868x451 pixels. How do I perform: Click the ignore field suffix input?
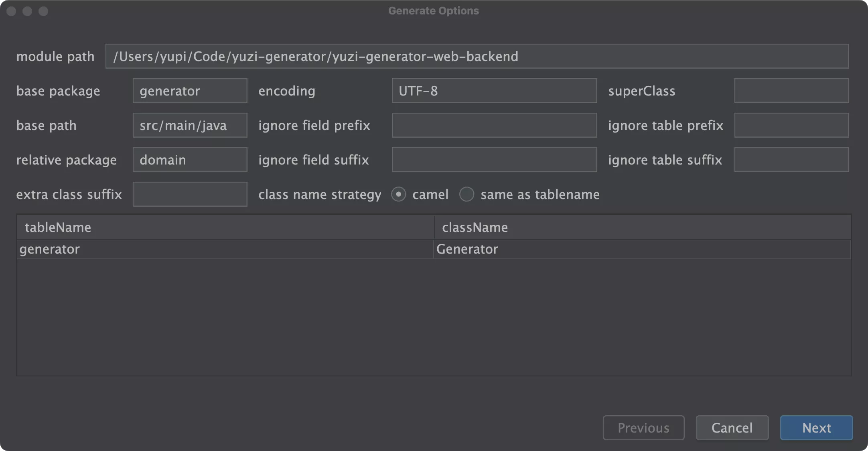pyautogui.click(x=494, y=159)
